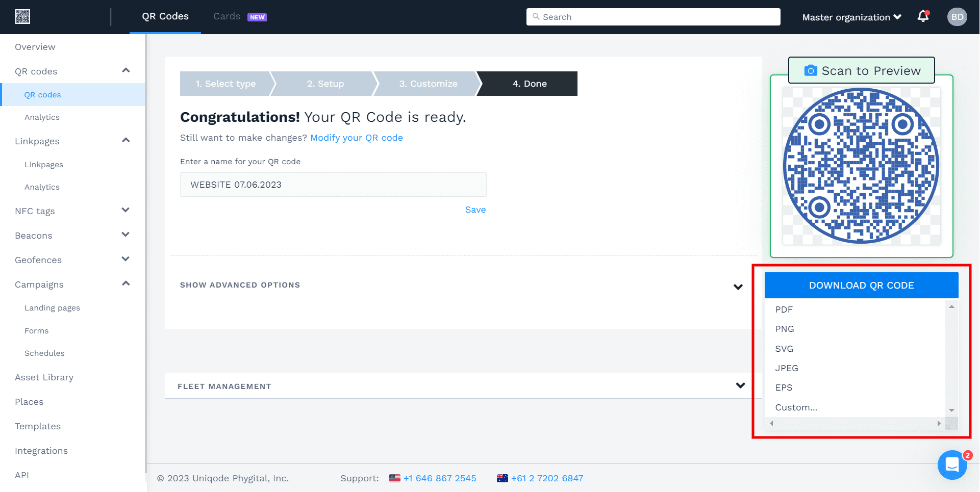This screenshot has width=980, height=492.
Task: Click the QR code preview image
Action: click(861, 166)
